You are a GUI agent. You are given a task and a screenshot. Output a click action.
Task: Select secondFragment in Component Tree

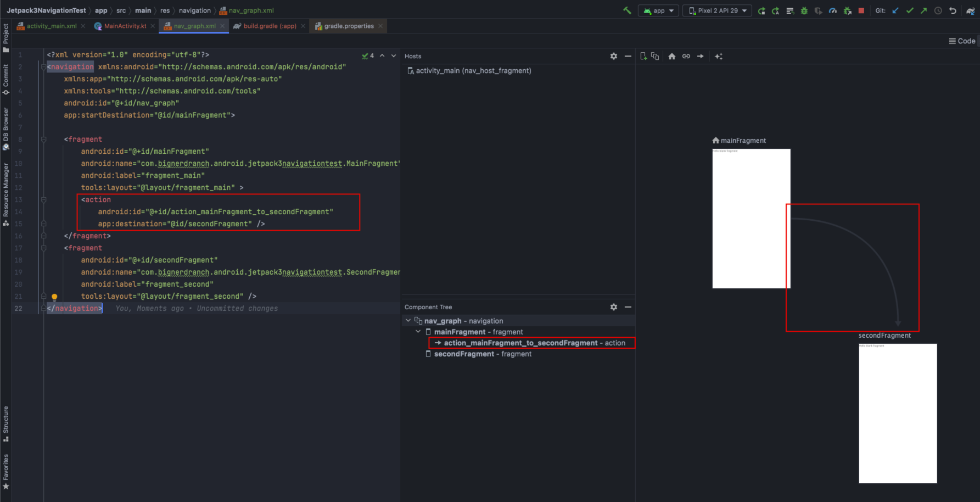pyautogui.click(x=479, y=354)
